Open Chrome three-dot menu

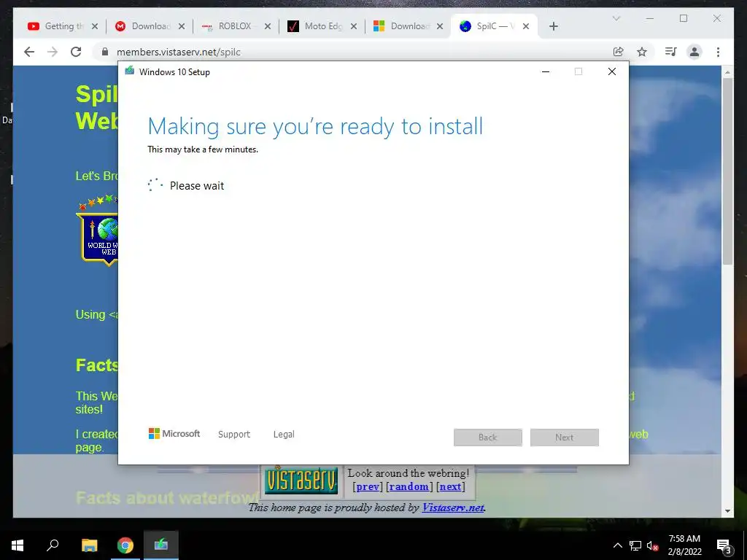(718, 52)
